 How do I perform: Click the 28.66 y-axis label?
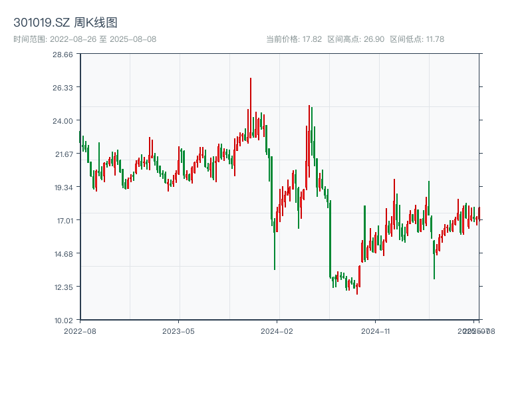pos(63,55)
